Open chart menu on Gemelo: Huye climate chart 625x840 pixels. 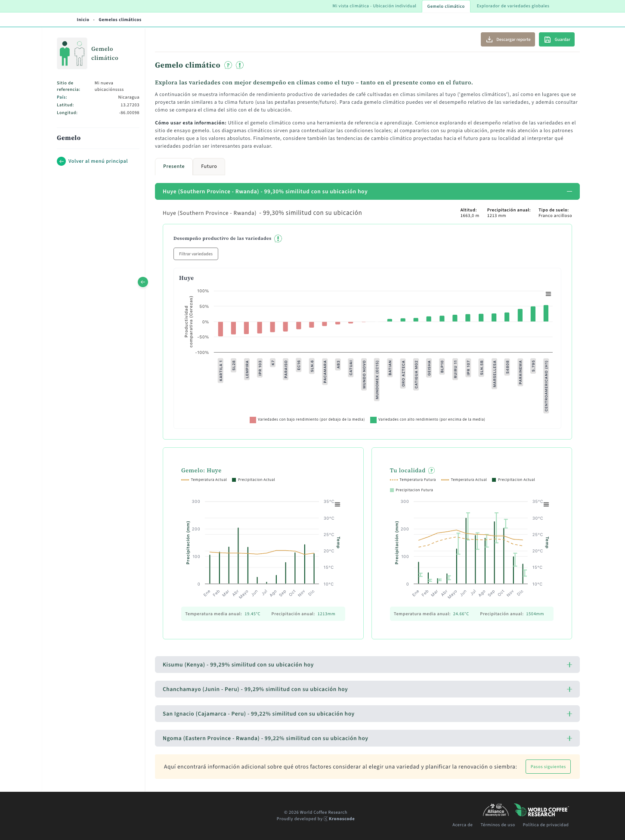click(337, 505)
